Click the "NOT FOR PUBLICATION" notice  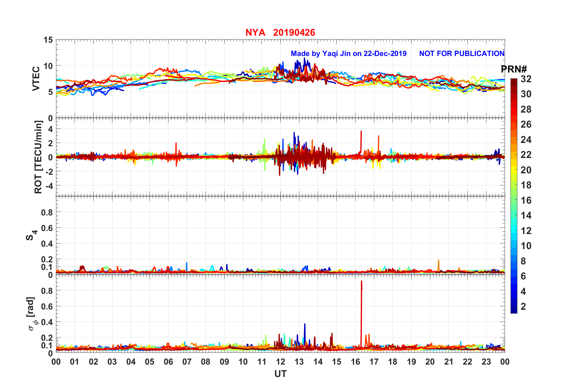pos(462,54)
